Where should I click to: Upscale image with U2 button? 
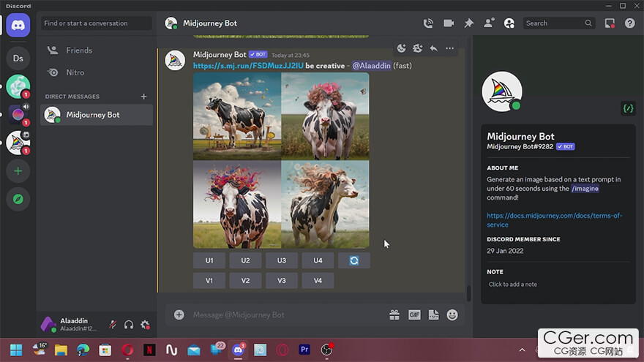(245, 260)
